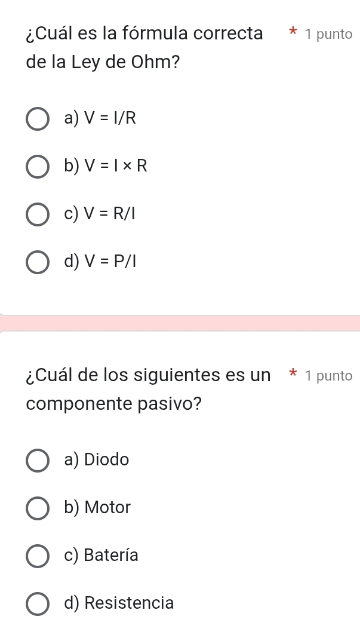Click '1 punto' label of componente pasivo question
The height and width of the screenshot is (644, 360).
(x=328, y=376)
